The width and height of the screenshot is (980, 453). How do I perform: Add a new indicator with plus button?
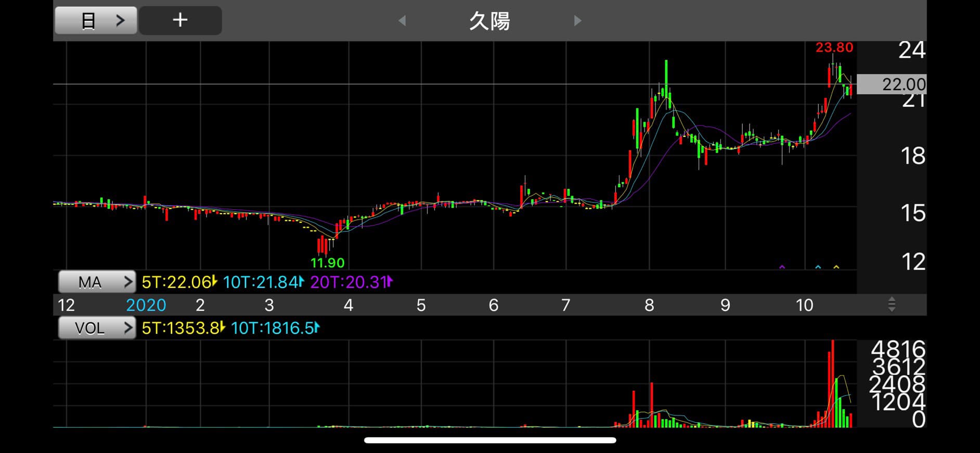(x=180, y=20)
